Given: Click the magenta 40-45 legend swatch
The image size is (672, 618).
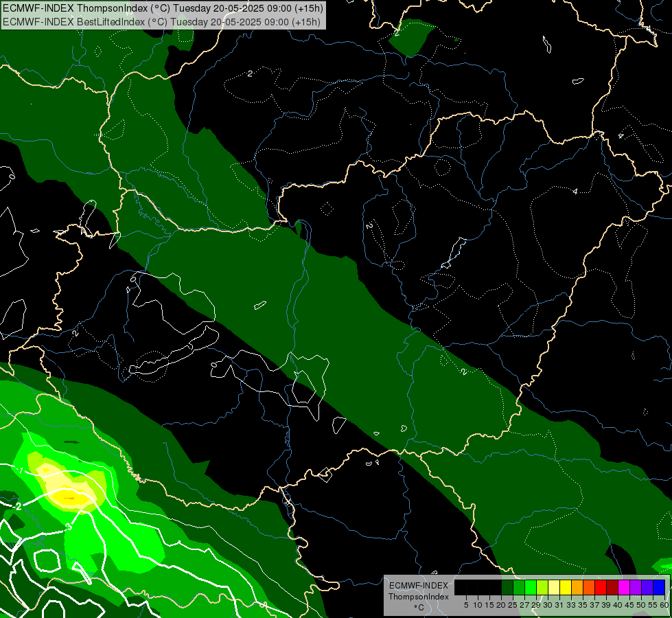Looking at the screenshot, I should [624, 588].
